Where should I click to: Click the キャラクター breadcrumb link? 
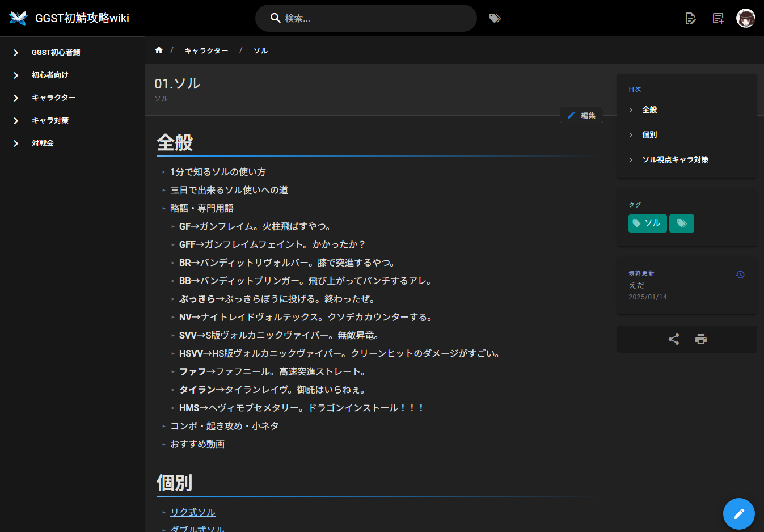(x=206, y=50)
